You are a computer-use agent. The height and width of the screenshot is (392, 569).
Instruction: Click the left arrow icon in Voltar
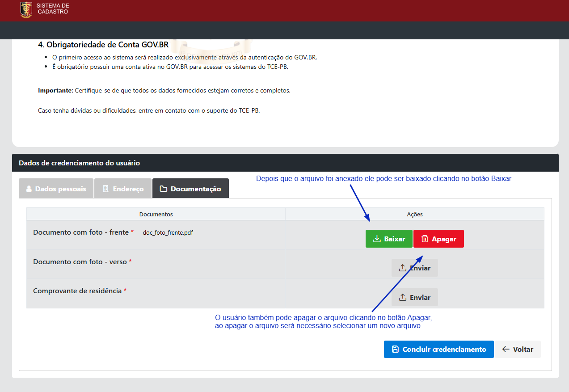pos(506,350)
